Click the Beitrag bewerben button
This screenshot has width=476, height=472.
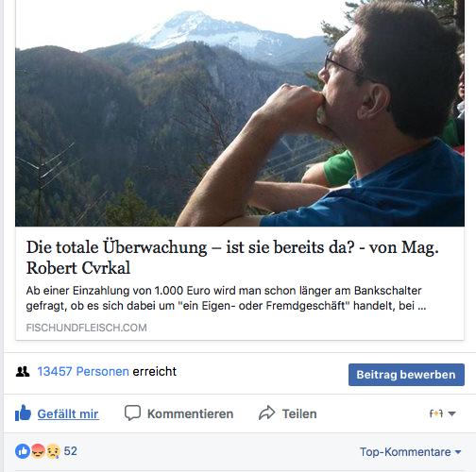click(406, 375)
